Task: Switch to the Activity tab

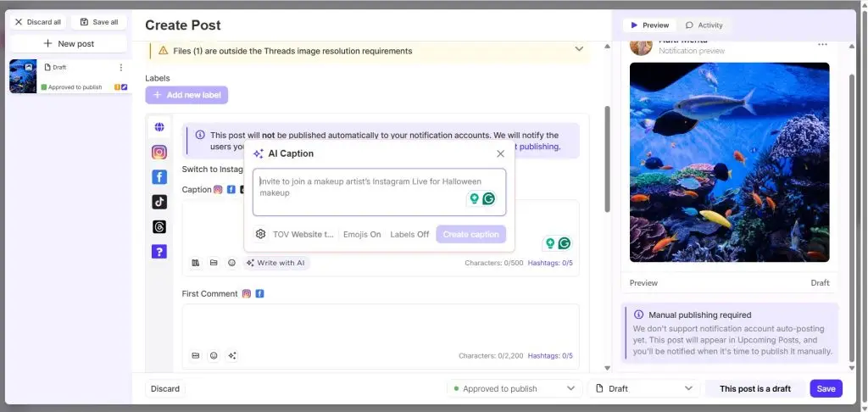Action: 704,25
